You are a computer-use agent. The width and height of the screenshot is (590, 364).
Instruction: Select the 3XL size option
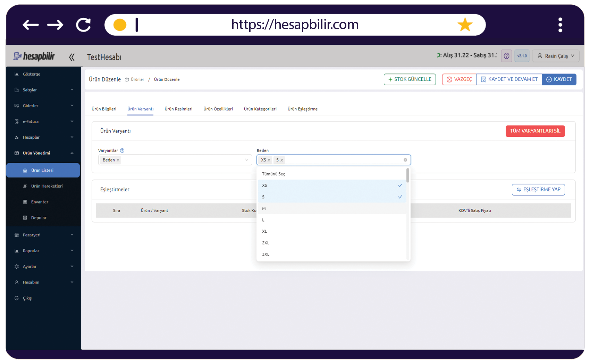332,254
